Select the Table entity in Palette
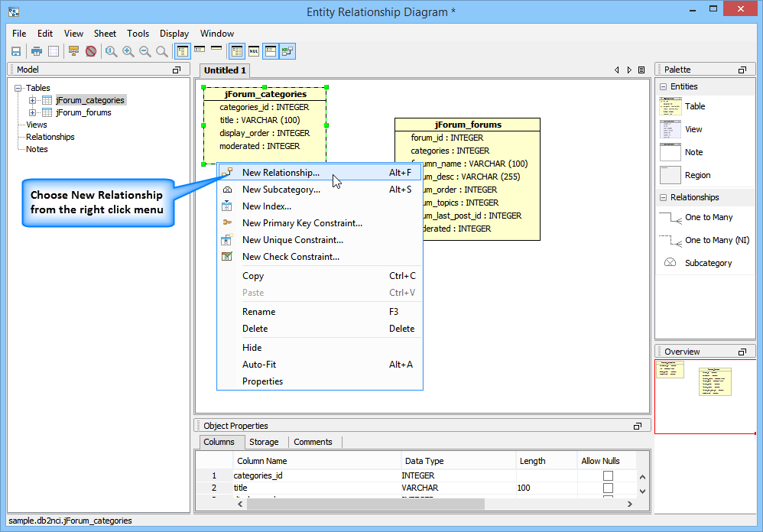The width and height of the screenshot is (763, 532). pyautogui.click(x=694, y=106)
